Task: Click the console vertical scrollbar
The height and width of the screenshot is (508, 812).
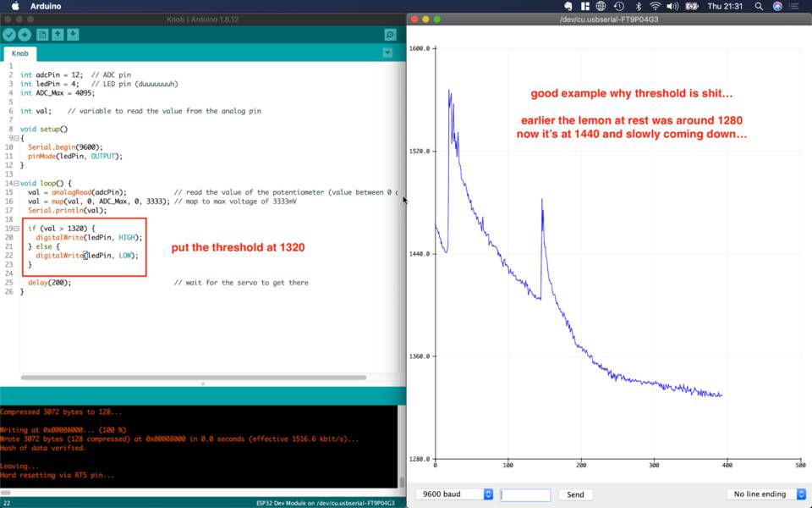Action: pyautogui.click(x=402, y=482)
